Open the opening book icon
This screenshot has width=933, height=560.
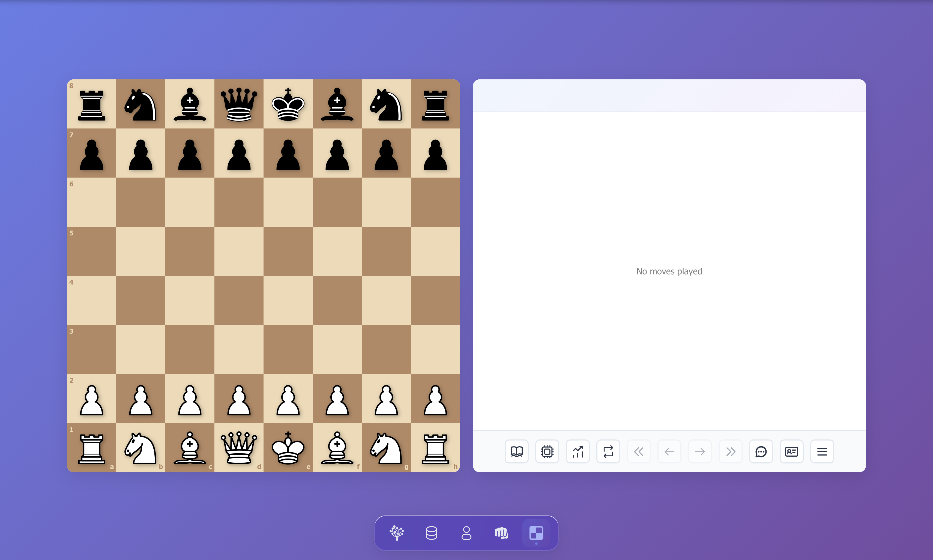pos(516,451)
